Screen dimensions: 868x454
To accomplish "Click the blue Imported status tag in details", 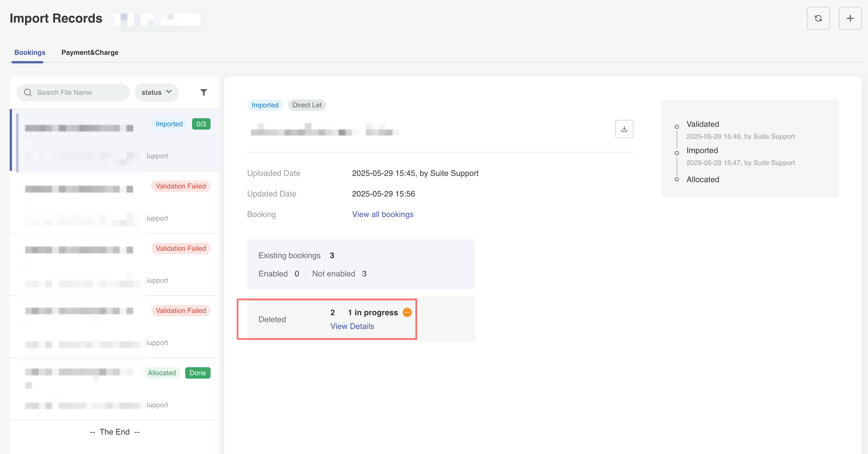I will click(x=265, y=105).
